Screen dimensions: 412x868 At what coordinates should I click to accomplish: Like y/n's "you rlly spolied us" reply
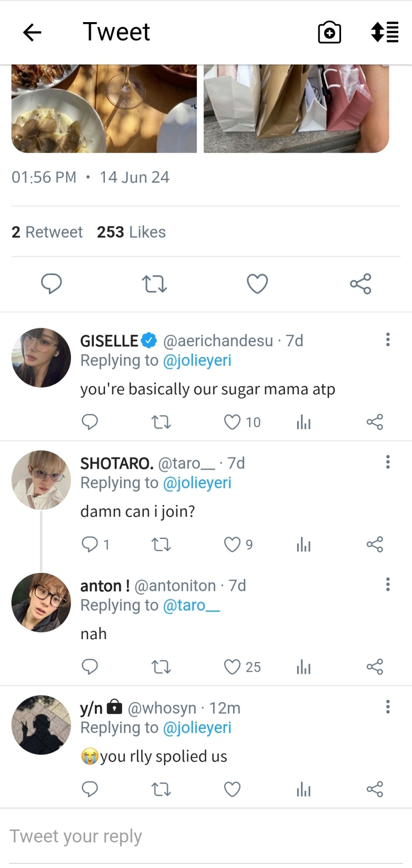click(x=232, y=789)
